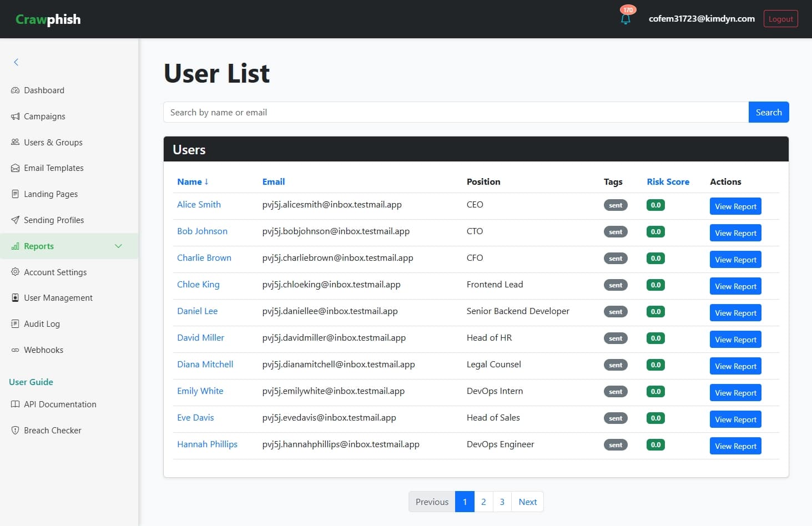The image size is (812, 526).
Task: Open the Audit Log panel
Action: pyautogui.click(x=42, y=323)
